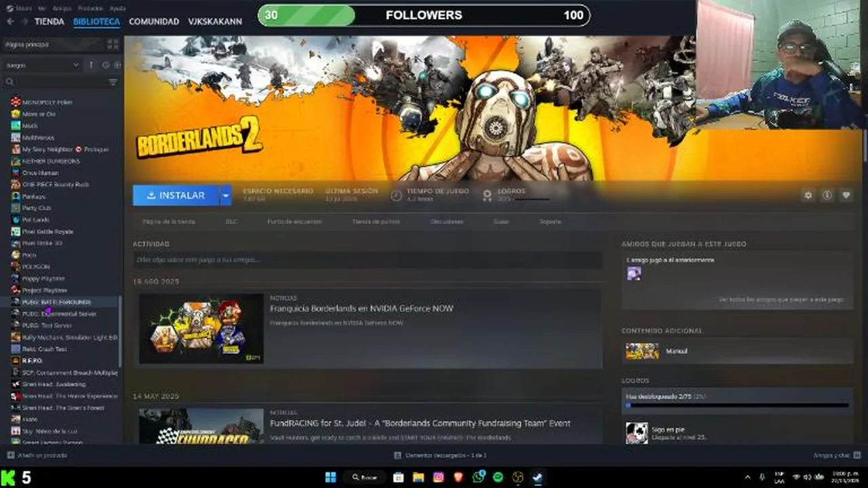Open the Amigos menu
The height and width of the screenshot is (488, 868).
point(62,8)
